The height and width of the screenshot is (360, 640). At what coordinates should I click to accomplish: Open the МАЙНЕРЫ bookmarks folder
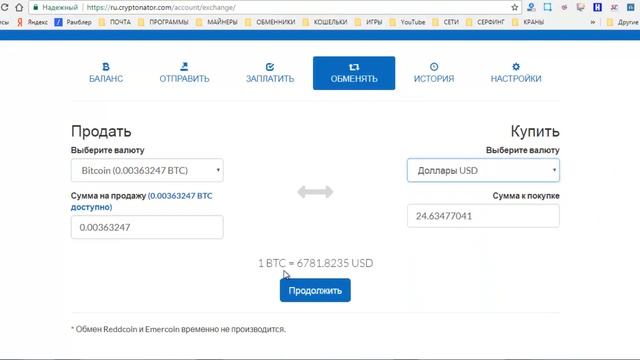tap(217, 22)
